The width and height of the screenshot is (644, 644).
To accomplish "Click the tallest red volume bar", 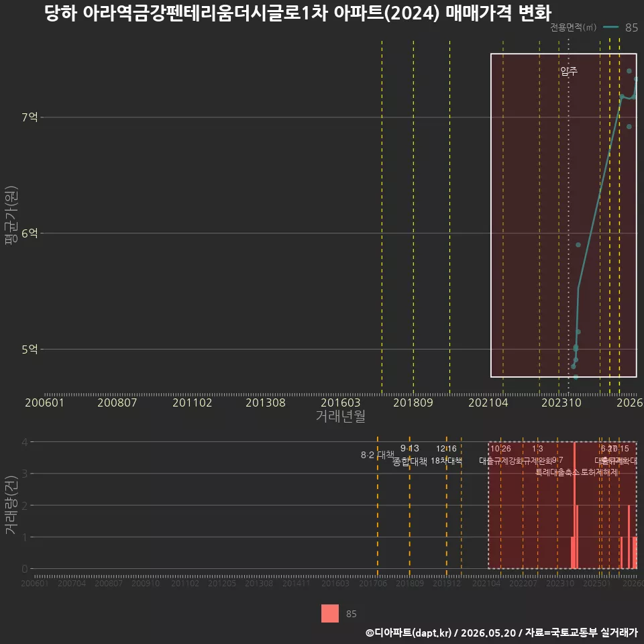I will 574,505.
